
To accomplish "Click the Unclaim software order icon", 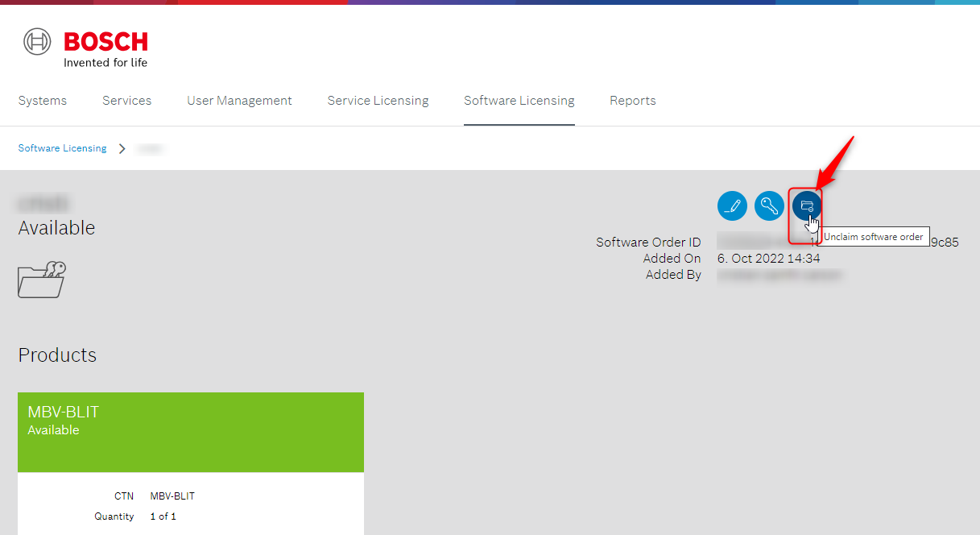I will [x=806, y=206].
